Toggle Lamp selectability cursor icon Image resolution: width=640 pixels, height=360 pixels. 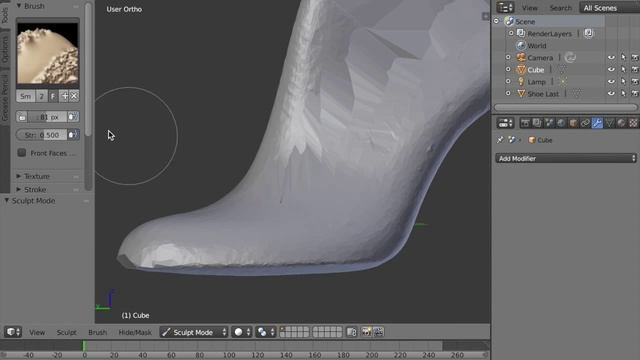click(623, 82)
